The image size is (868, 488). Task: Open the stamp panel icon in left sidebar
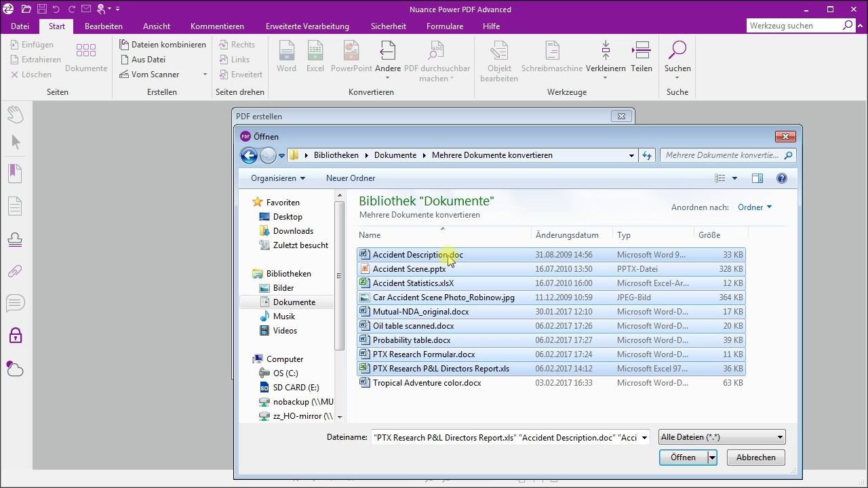point(16,239)
